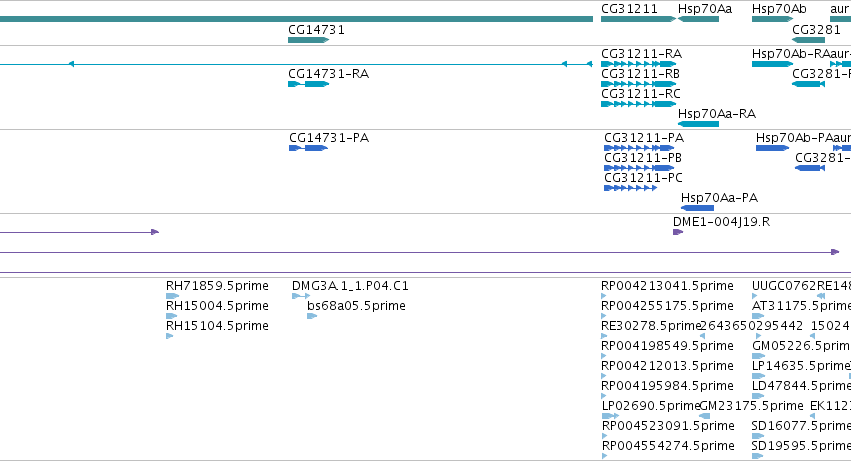Click the bs68a05.5prime EST arrow
Screen dimensions: 851x461
pyautogui.click(x=312, y=316)
